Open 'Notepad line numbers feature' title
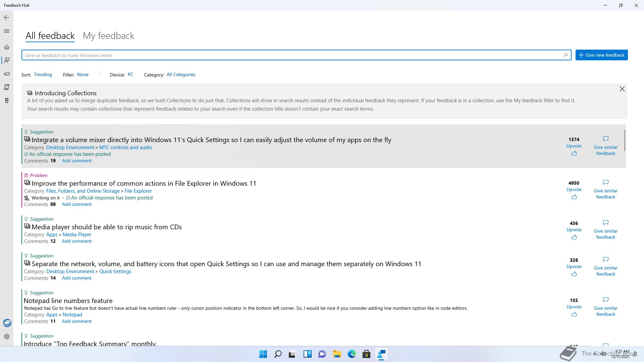Screen dimensions: 644x362 point(68,301)
